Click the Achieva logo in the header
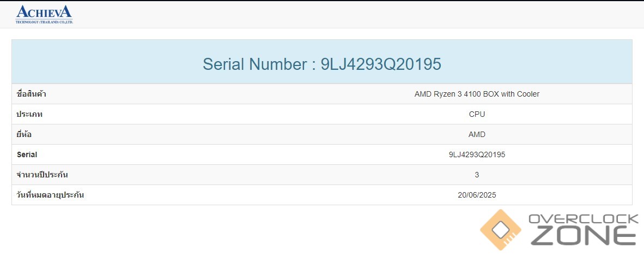644x256 pixels. [44, 12]
